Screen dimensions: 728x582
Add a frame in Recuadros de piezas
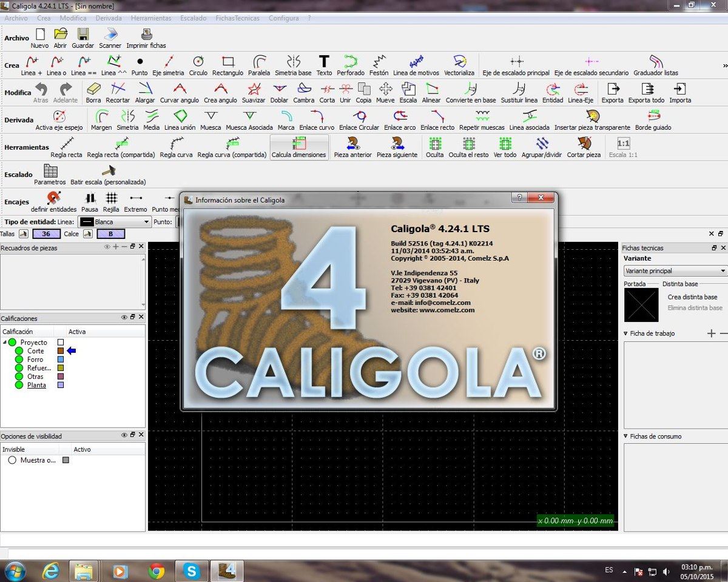pos(116,246)
